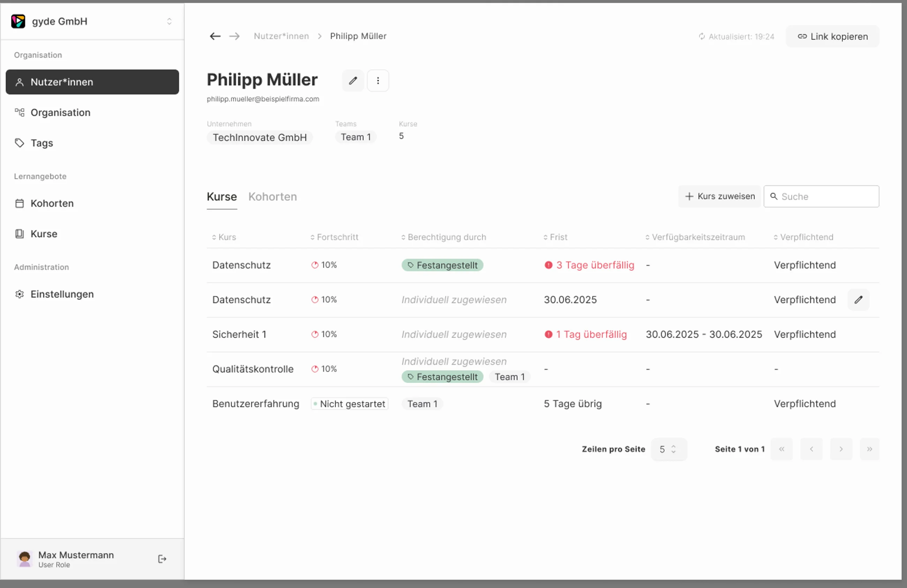Click the 30.06.2025 deadline in Datenschutz row
Image resolution: width=907 pixels, height=588 pixels.
click(x=570, y=300)
